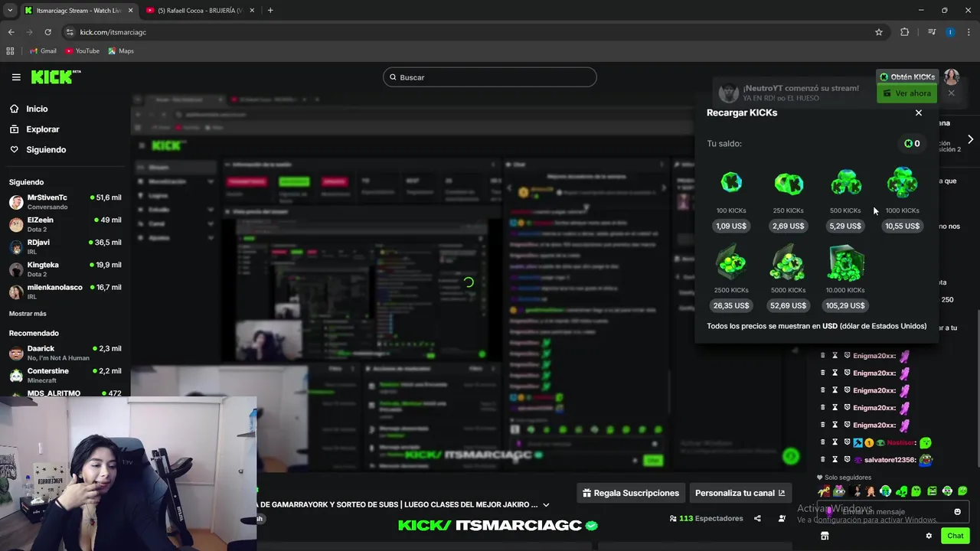The height and width of the screenshot is (551, 980).
Task: Open chat settings gear icon
Action: [x=929, y=536]
